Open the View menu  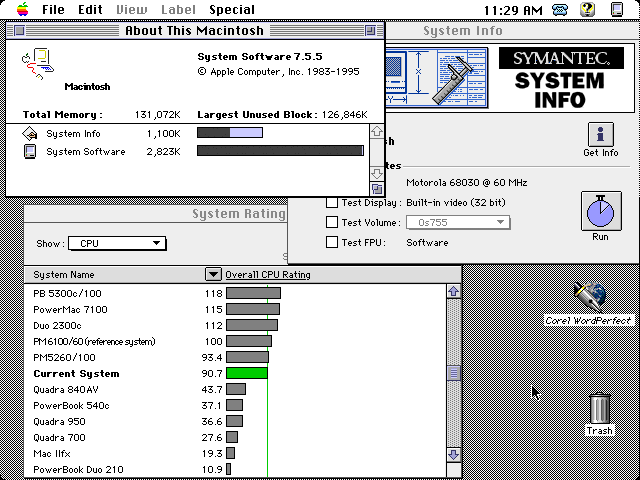pyautogui.click(x=132, y=9)
